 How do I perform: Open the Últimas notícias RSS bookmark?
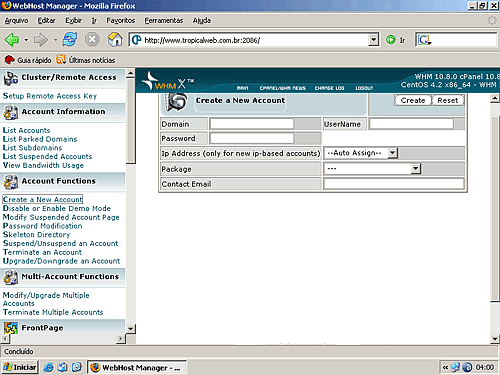click(86, 60)
